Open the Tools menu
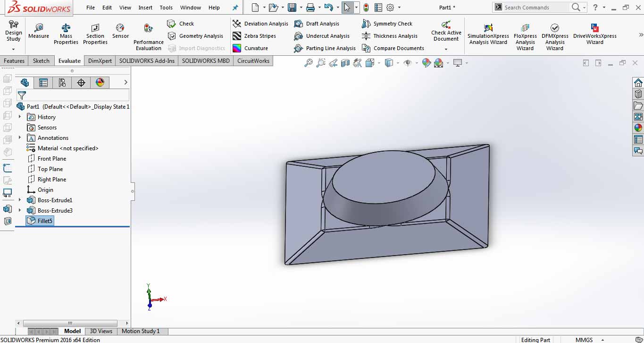This screenshot has height=343, width=644. [x=166, y=8]
